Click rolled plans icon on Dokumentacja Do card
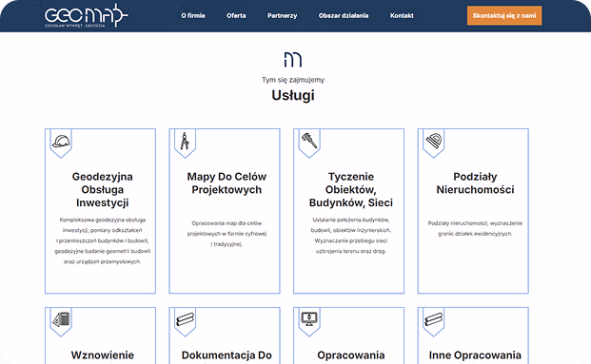Viewport: 591px width, 364px height. [185, 319]
